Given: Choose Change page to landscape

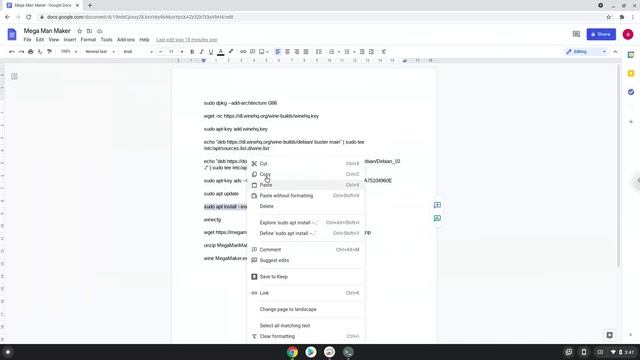Looking at the screenshot, I should 306,309.
